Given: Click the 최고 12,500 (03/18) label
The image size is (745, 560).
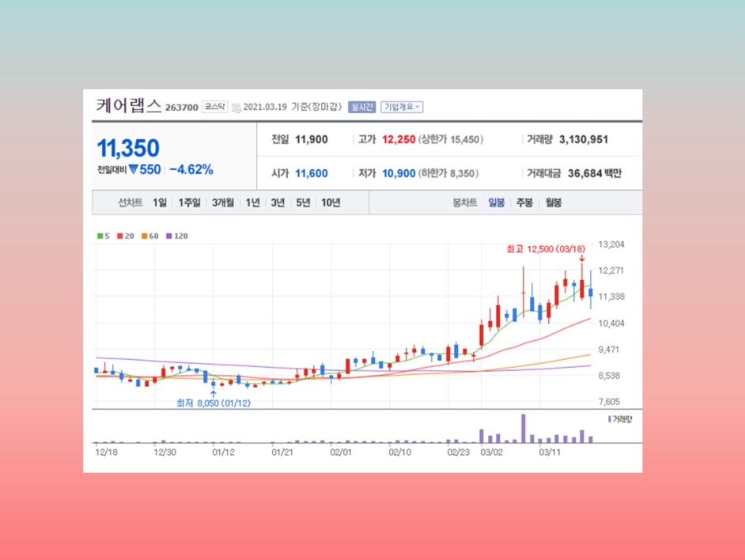Looking at the screenshot, I should [546, 249].
